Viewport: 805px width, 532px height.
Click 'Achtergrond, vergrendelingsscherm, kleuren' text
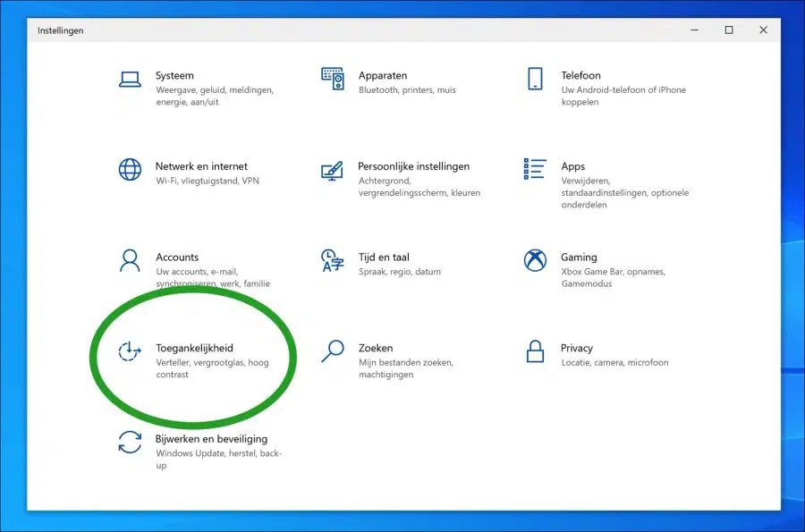click(419, 187)
